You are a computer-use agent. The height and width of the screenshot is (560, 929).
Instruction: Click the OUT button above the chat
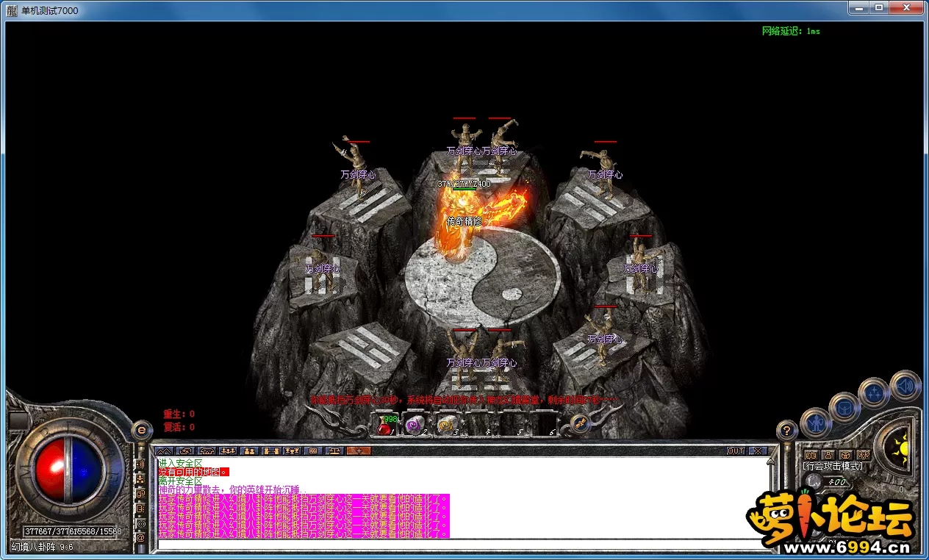point(736,450)
